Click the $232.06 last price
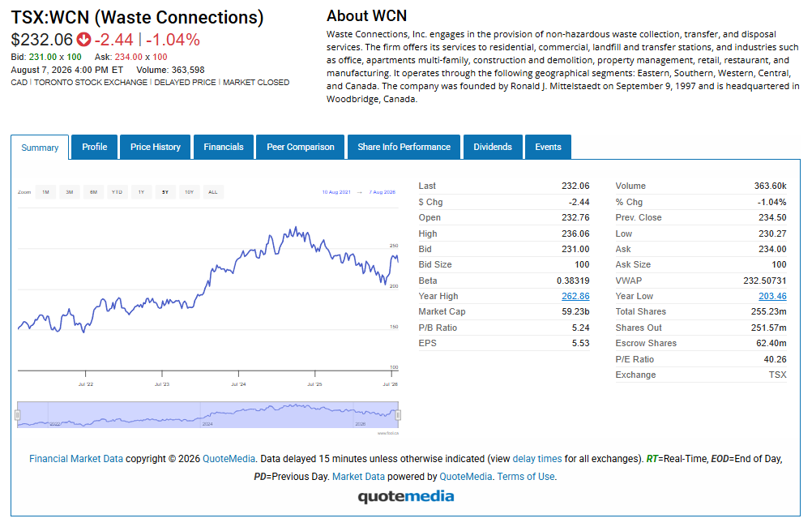 click(42, 40)
